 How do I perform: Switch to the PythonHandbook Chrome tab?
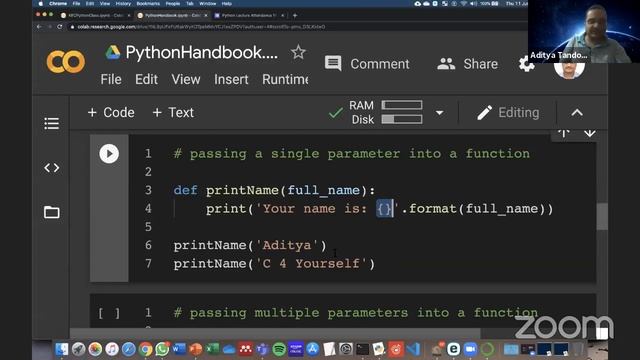coord(172,16)
